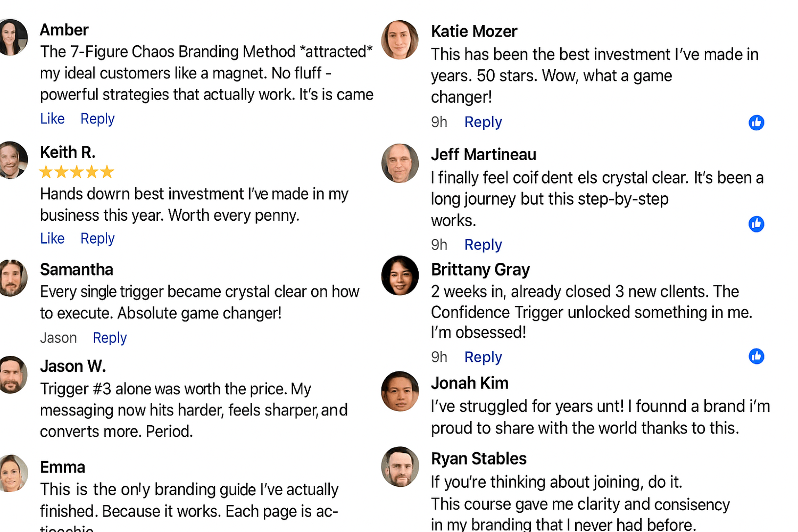Viewport: 798px width, 532px height.
Task: Open Ryan Stables' profile avatar
Action: click(x=400, y=467)
